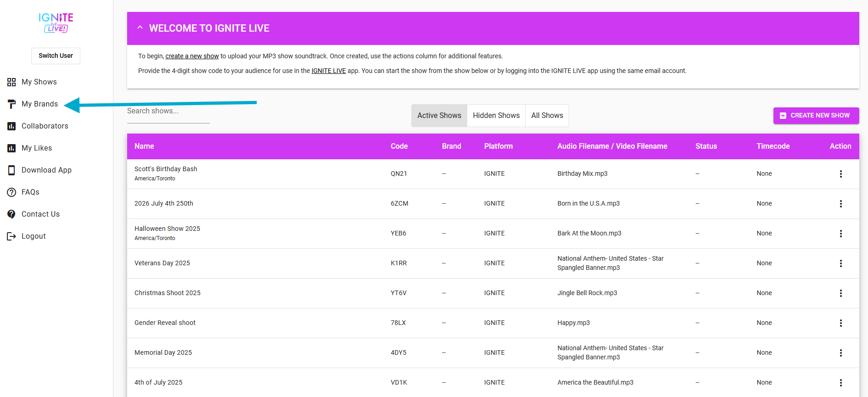Click the My Likes chart icon
The image size is (868, 397).
point(11,148)
